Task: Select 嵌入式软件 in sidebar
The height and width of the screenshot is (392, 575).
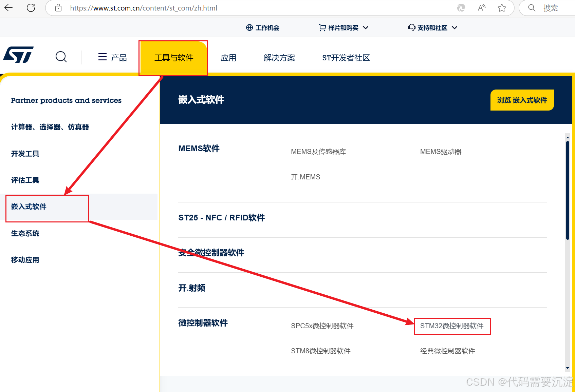Action: pos(29,207)
